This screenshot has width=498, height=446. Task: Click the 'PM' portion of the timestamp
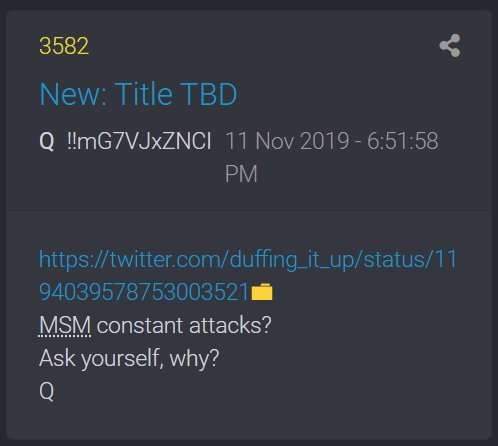241,174
